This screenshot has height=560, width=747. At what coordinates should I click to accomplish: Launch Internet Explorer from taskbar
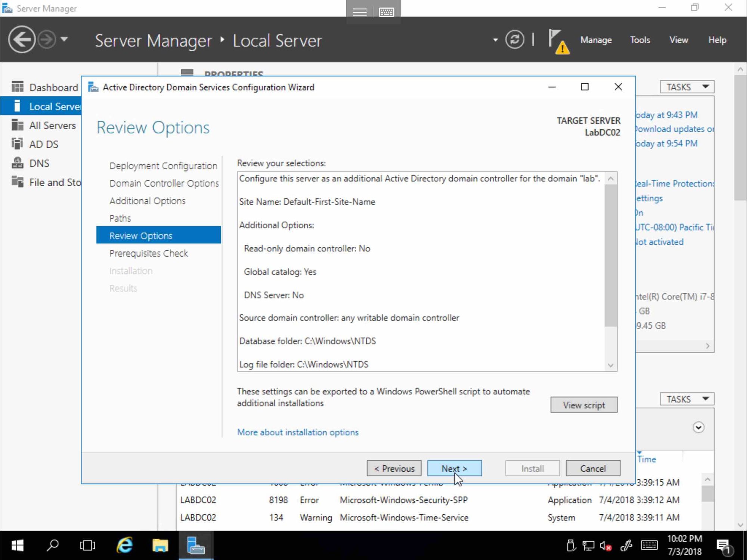124,546
